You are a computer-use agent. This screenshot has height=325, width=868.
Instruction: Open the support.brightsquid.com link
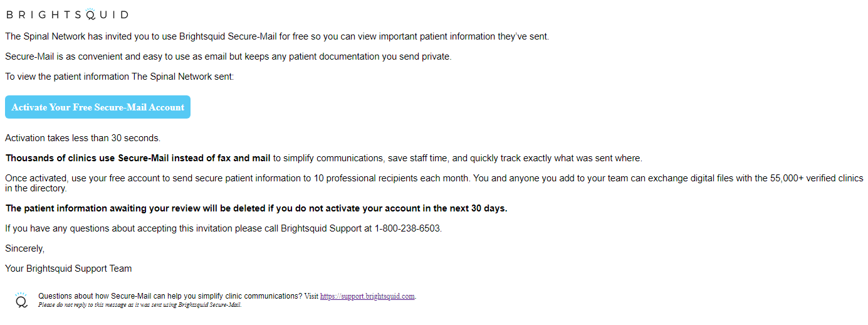click(x=367, y=296)
